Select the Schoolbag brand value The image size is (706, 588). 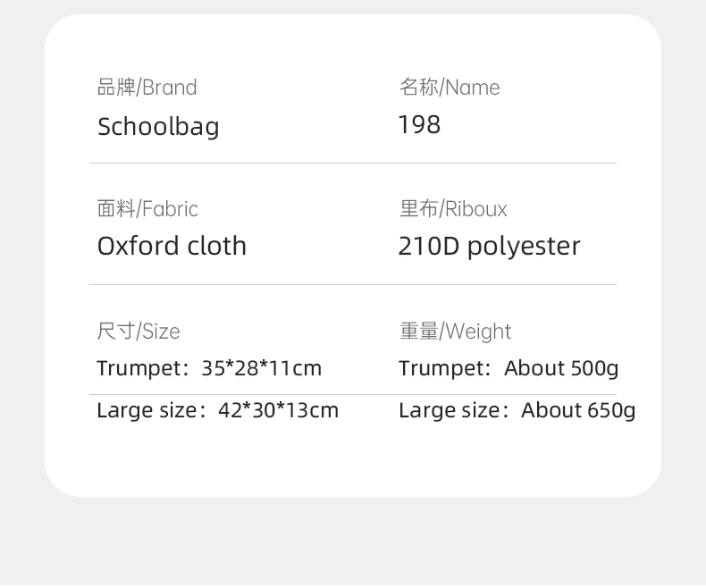(158, 126)
